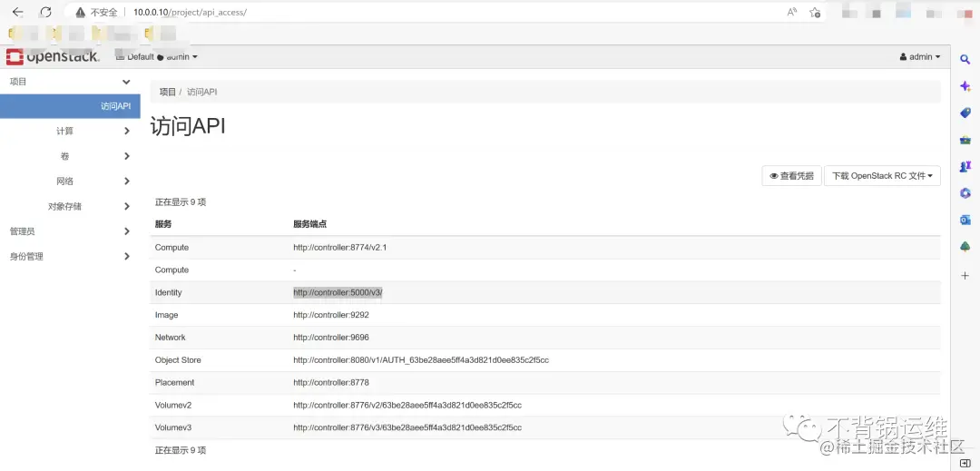Select the Volumev3 service name cell
The image size is (980, 471).
[x=173, y=427]
